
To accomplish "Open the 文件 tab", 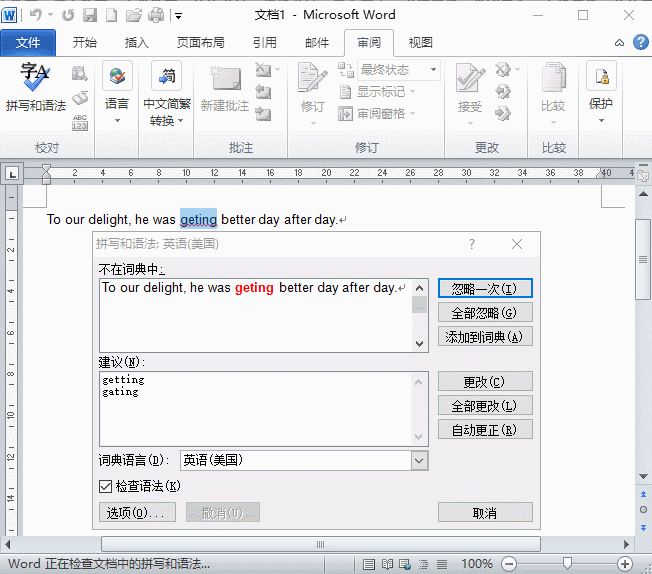I will 28,42.
